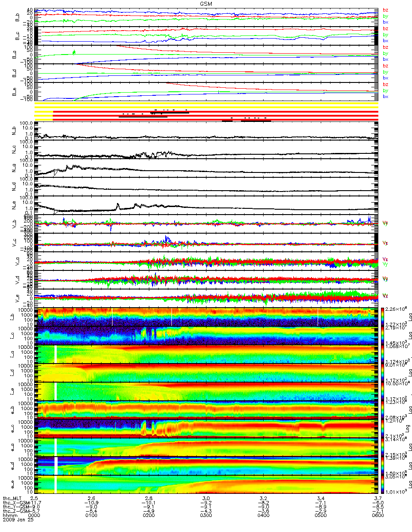Click the red bz legend of B_b panel
The image size is (412, 532).
[385, 10]
